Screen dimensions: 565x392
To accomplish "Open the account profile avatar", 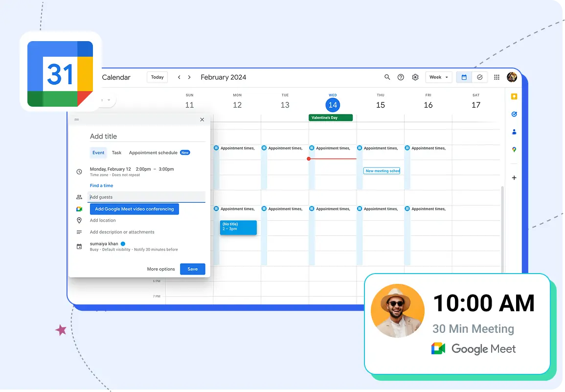I will pyautogui.click(x=512, y=77).
